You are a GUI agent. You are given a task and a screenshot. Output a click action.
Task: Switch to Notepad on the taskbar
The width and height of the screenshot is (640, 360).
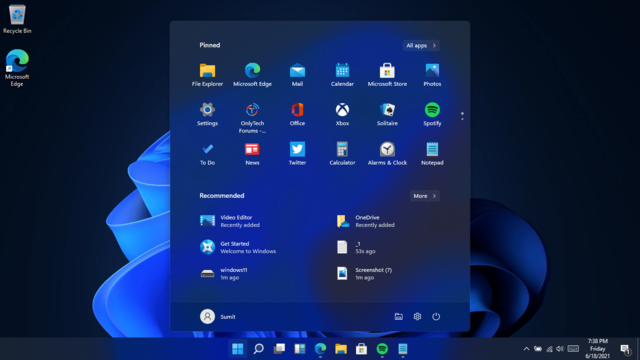pos(403,349)
